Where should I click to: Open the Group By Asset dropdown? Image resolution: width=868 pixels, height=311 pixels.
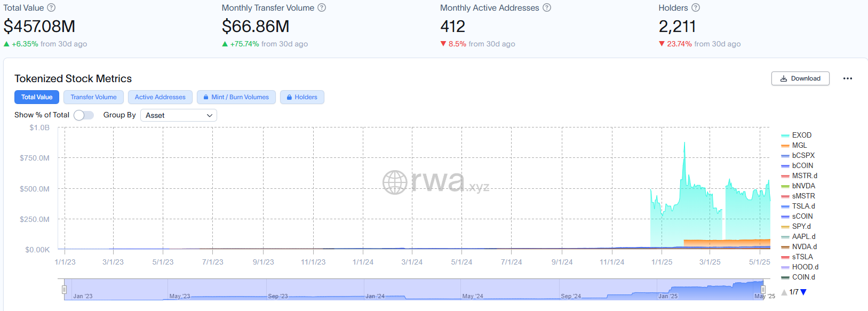179,115
